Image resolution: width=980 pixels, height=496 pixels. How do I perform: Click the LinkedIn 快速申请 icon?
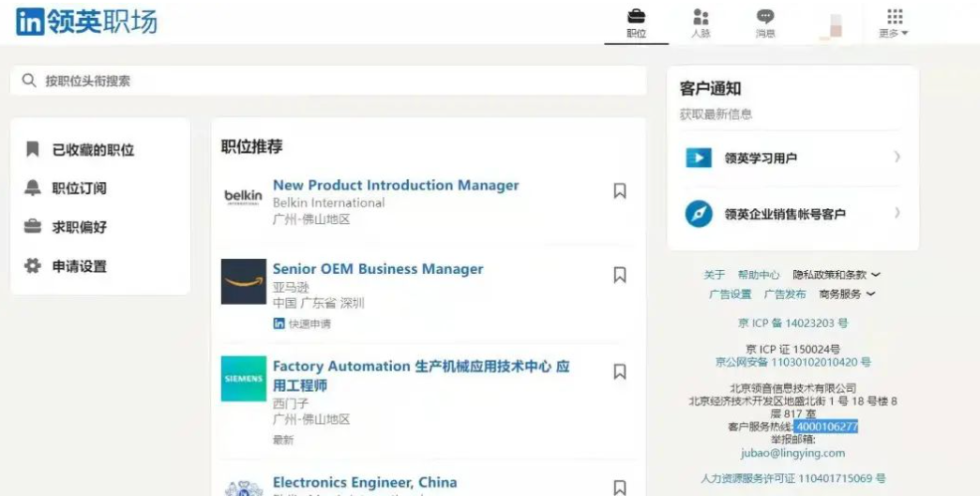click(x=279, y=323)
